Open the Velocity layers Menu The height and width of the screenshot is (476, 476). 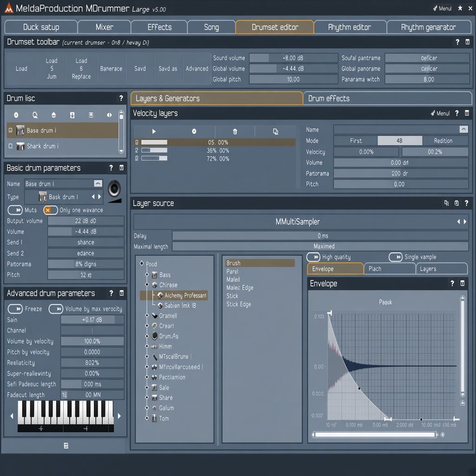pos(440,113)
